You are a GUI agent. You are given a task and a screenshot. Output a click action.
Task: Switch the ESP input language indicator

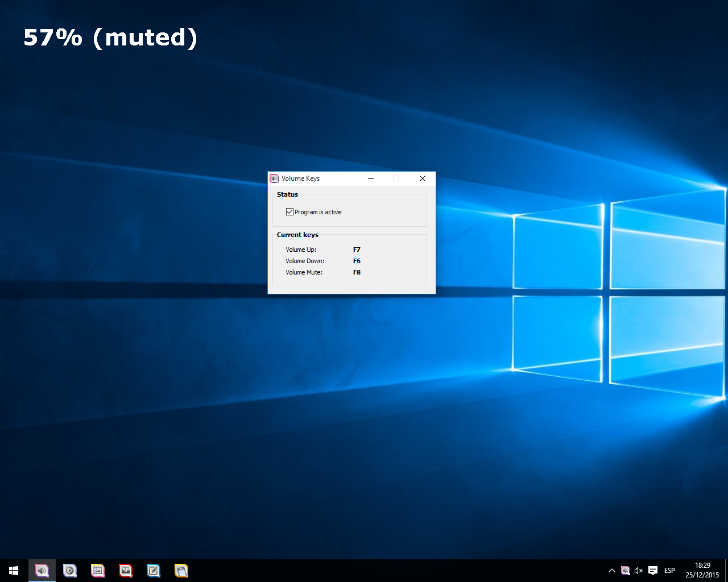point(669,571)
